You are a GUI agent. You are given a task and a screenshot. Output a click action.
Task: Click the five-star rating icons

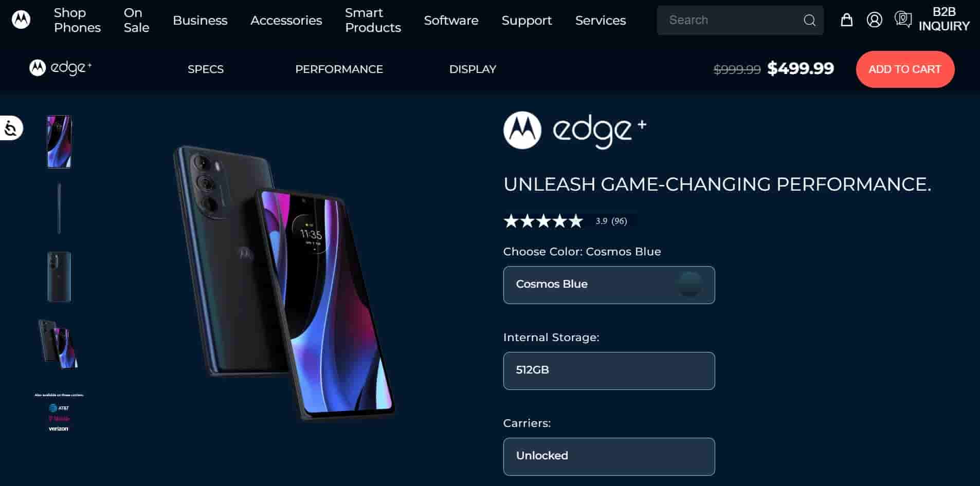point(543,221)
